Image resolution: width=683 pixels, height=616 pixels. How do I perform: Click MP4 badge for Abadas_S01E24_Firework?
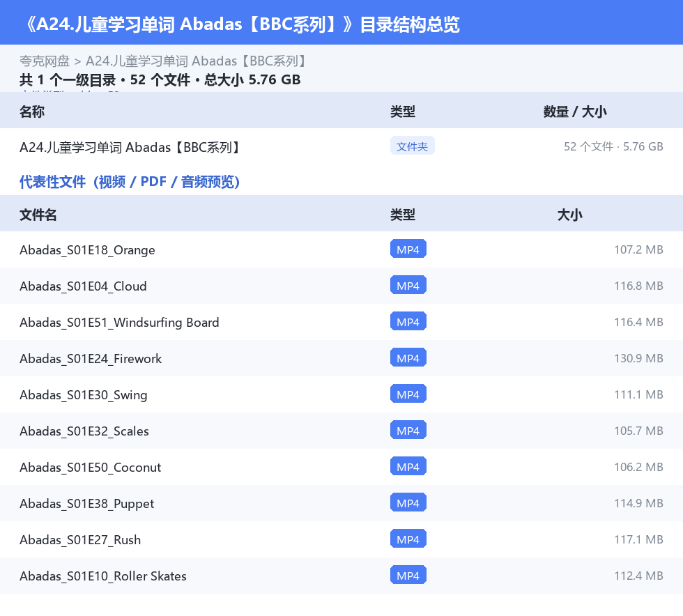[408, 357]
